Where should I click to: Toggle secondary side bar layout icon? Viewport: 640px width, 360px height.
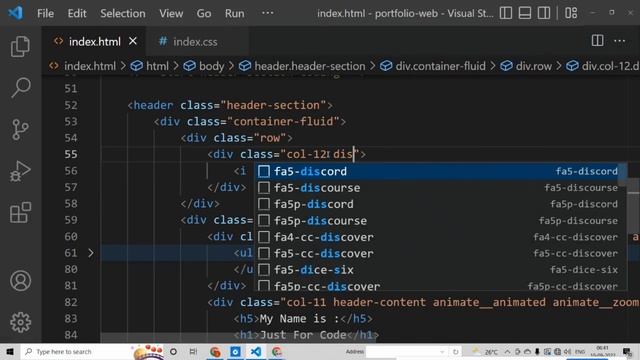(544, 13)
